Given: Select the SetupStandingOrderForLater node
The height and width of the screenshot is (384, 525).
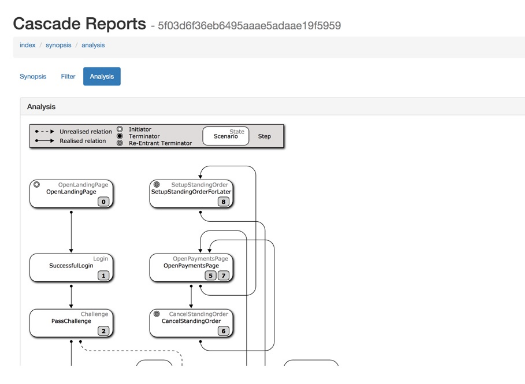Looking at the screenshot, I should [191, 194].
